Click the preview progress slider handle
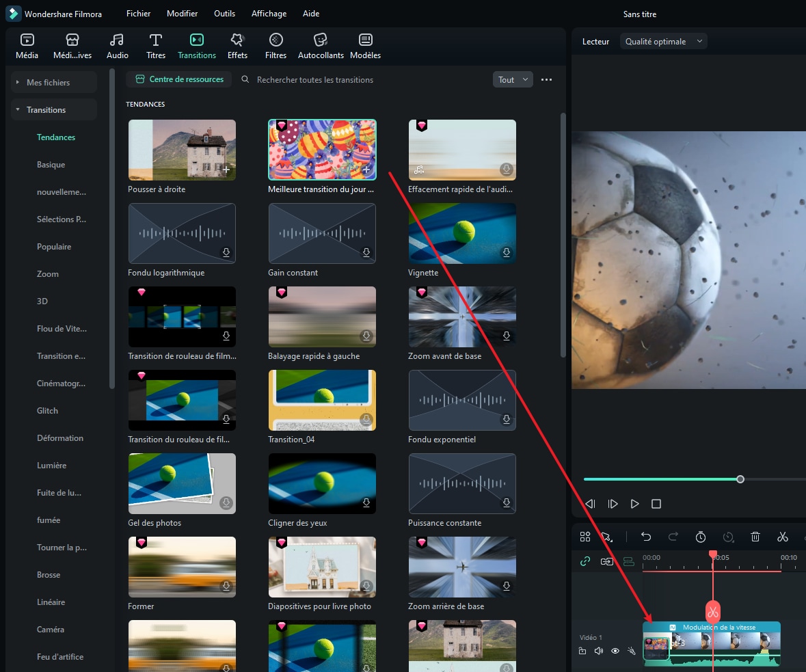The width and height of the screenshot is (806, 672). 740,479
